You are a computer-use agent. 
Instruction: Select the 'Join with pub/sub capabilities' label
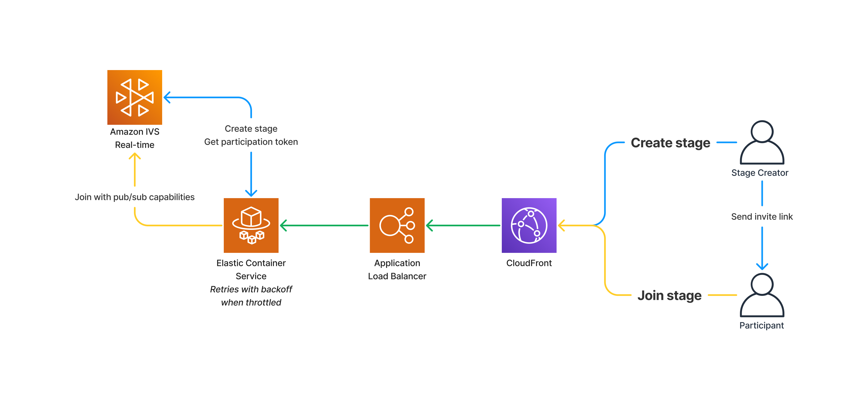pyautogui.click(x=134, y=197)
